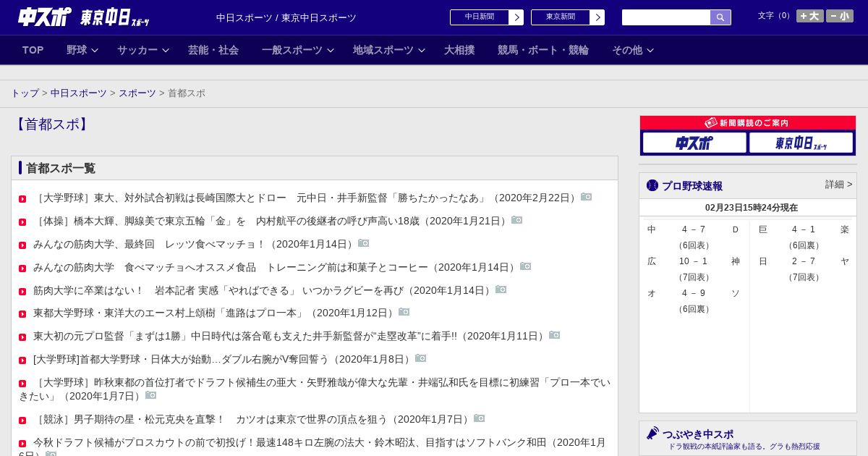The height and width of the screenshot is (456, 868).
Task: Open the サッカー menu
Action: [137, 50]
